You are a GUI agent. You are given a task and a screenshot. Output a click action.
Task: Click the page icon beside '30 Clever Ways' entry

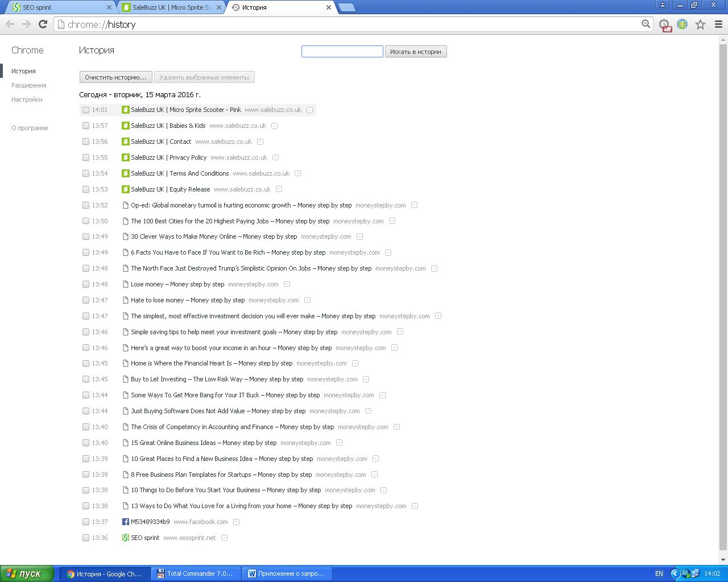[x=126, y=236]
